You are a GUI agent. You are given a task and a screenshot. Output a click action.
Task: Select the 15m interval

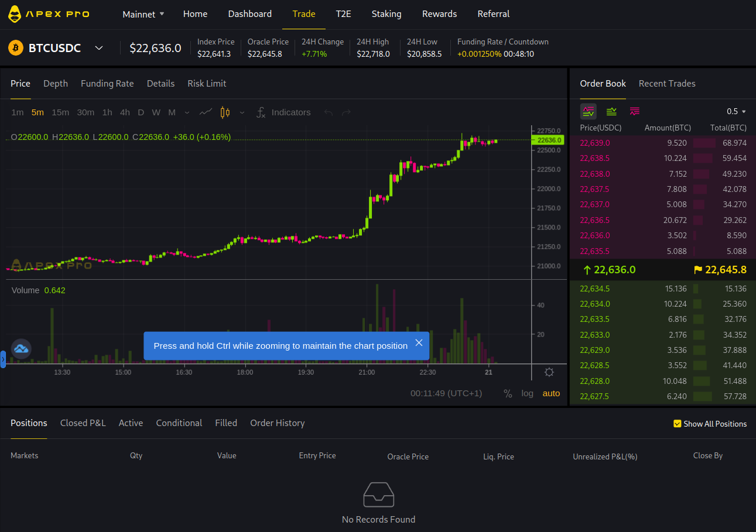tap(60, 112)
